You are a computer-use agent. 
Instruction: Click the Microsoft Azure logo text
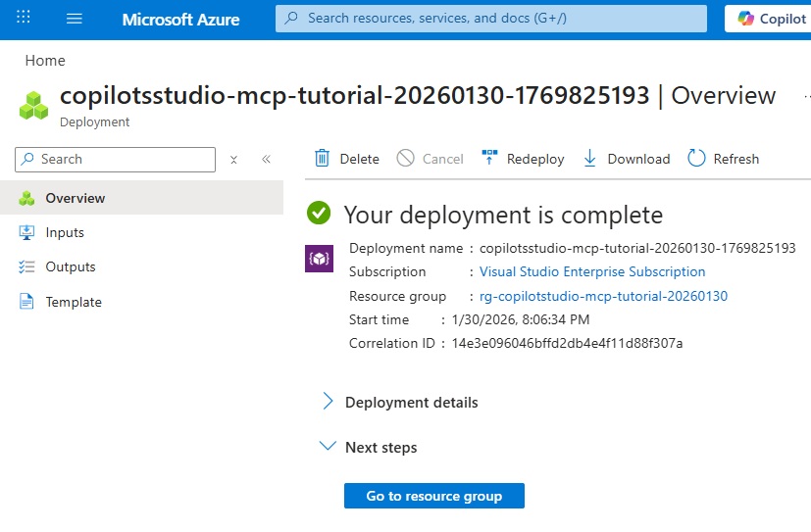180,20
